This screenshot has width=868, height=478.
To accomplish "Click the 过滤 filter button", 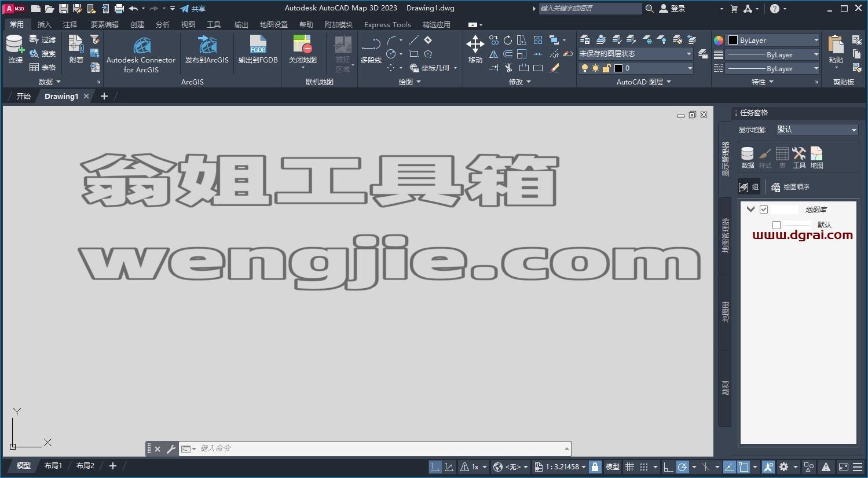I will coord(43,39).
